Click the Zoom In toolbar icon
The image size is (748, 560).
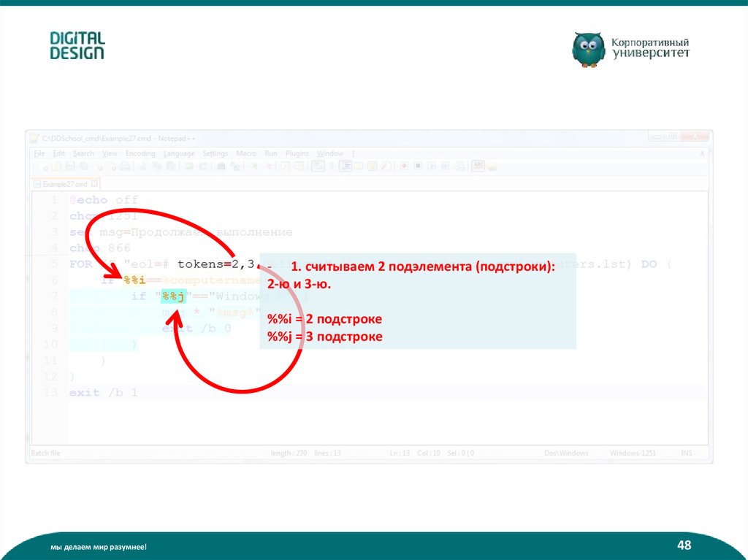pyautogui.click(x=255, y=166)
